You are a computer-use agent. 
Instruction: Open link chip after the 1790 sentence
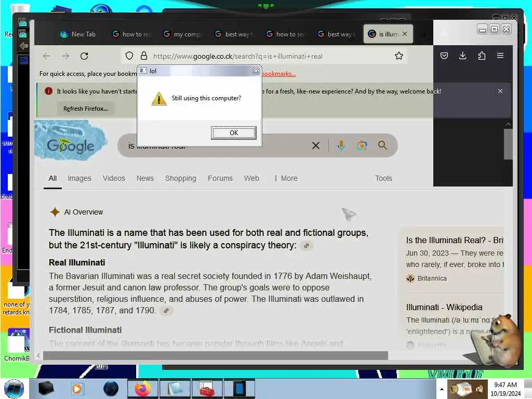[166, 311]
